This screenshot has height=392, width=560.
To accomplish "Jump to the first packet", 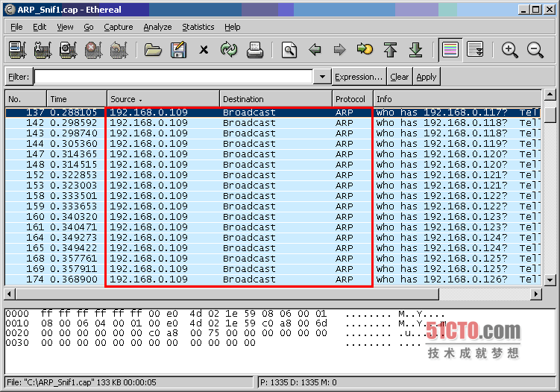I will [390, 50].
